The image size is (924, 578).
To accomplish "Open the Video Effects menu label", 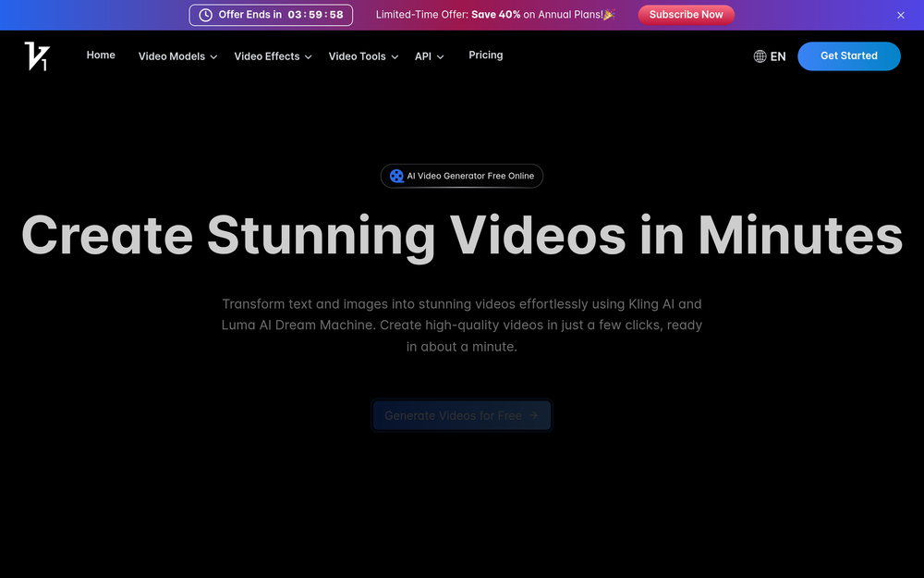I will tap(266, 56).
